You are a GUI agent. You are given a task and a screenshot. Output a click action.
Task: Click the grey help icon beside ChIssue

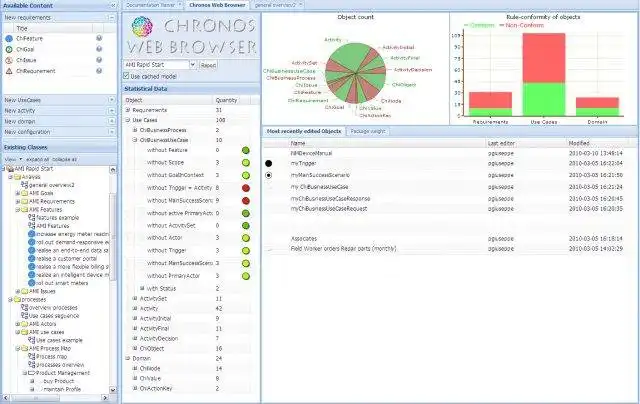pos(99,60)
